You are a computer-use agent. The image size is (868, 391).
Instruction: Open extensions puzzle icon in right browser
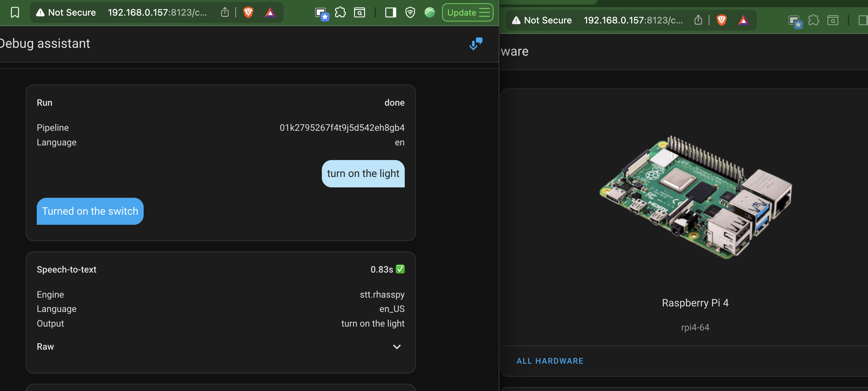813,20
